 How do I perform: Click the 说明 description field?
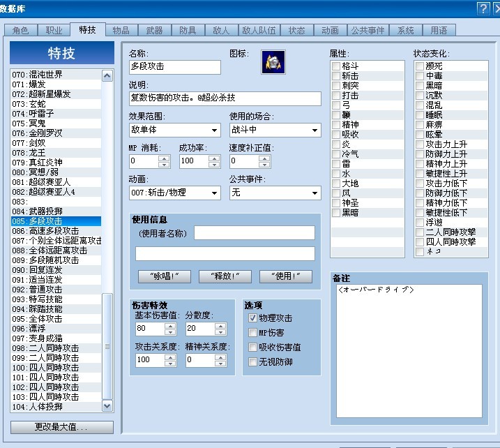coord(225,98)
